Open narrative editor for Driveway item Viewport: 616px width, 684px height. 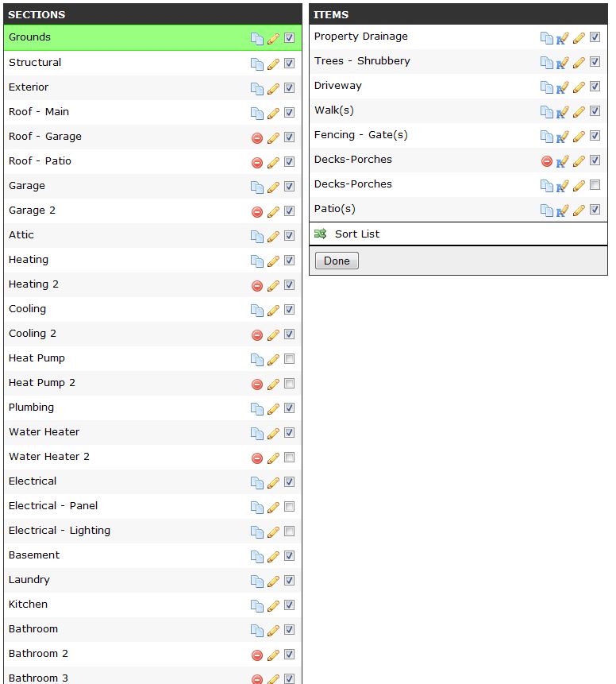pyautogui.click(x=562, y=87)
